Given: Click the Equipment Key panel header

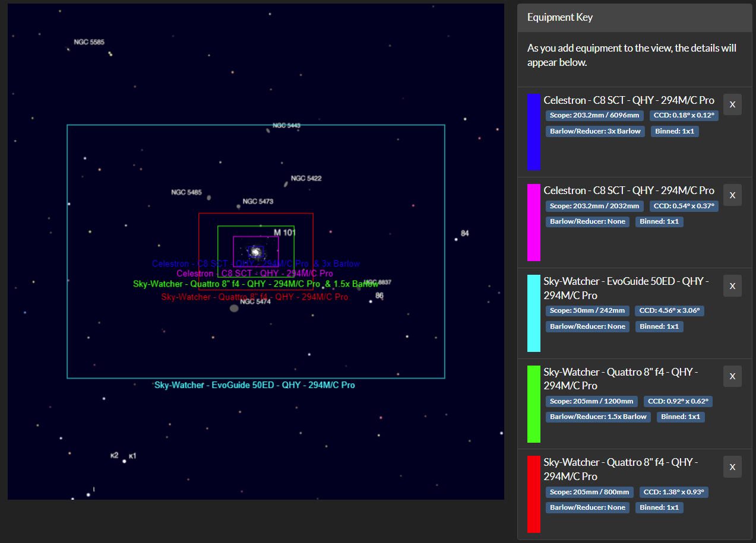Looking at the screenshot, I should [634, 18].
